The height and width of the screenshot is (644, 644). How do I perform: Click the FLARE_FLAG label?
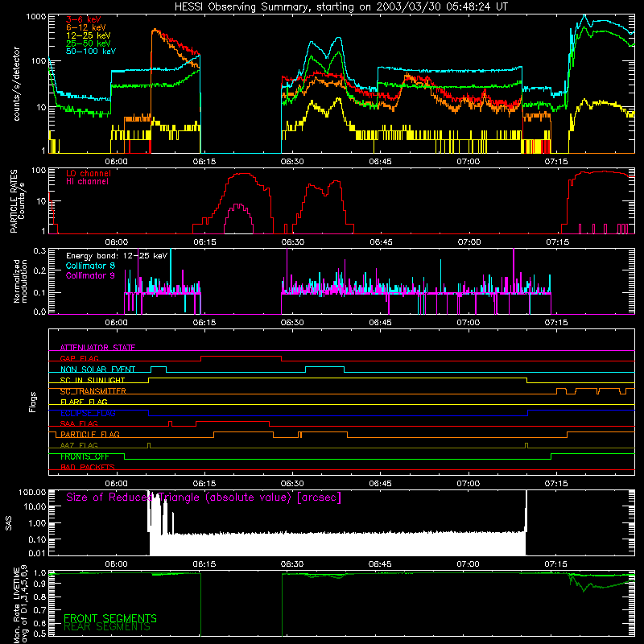pos(84,402)
